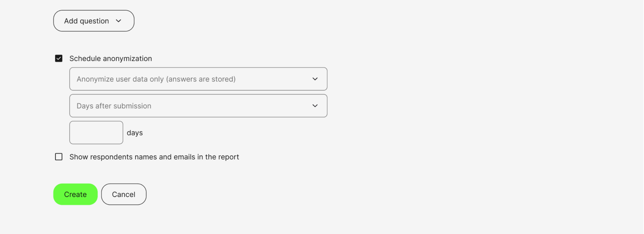644x234 pixels.
Task: Focus the number of days input field
Action: [96, 133]
